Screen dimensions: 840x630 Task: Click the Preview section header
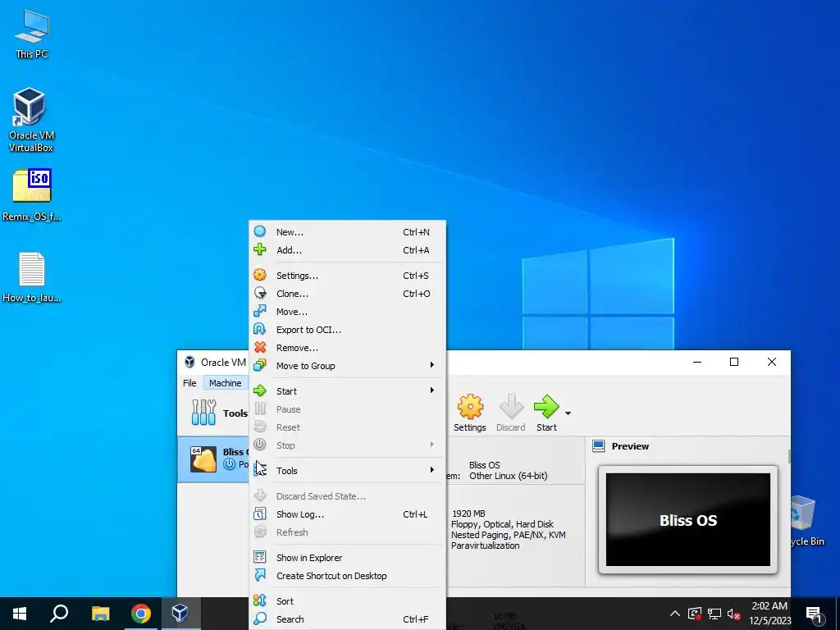[x=630, y=446]
